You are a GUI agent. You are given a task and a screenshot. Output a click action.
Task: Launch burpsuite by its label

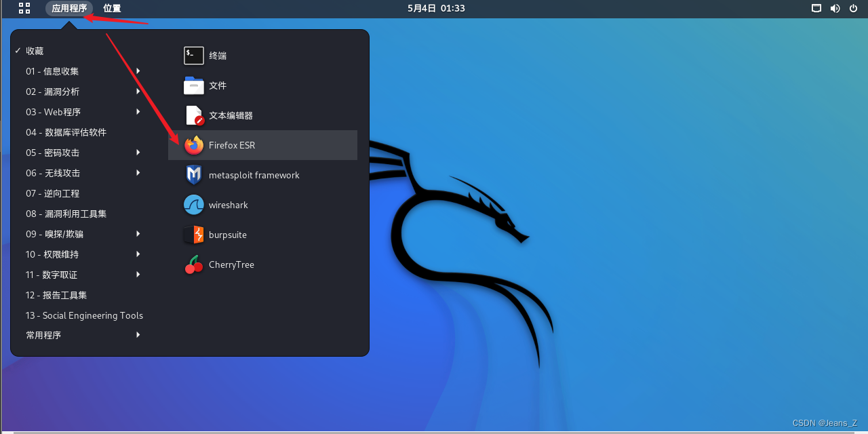point(228,235)
